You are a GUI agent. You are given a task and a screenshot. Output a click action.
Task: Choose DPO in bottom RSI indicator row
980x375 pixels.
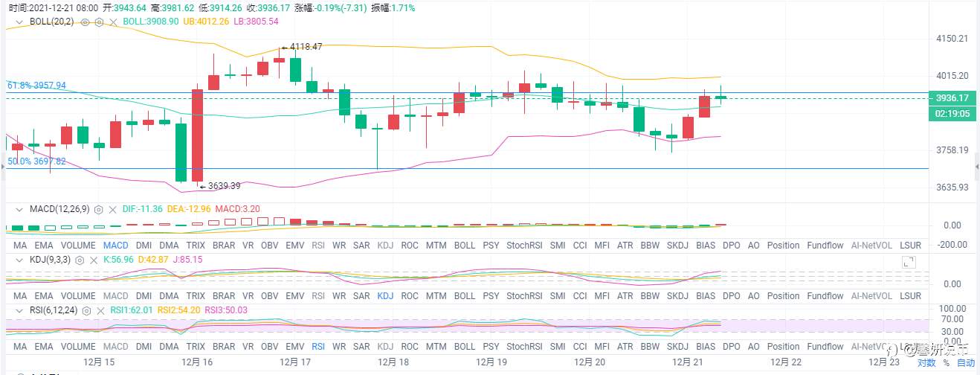pos(732,347)
